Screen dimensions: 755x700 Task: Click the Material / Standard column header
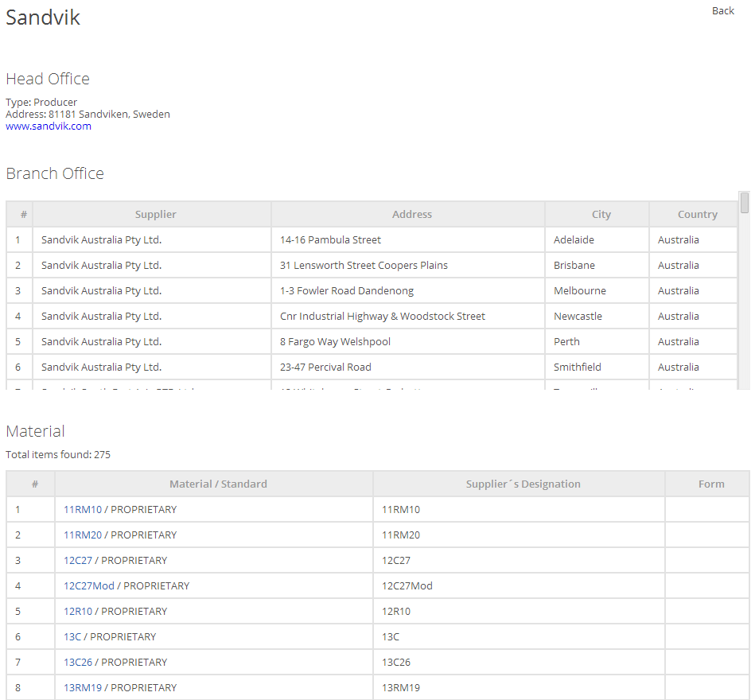click(214, 484)
